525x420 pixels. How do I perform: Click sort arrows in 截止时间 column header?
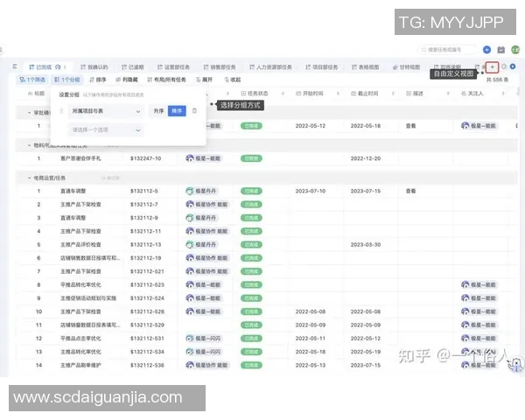point(394,94)
